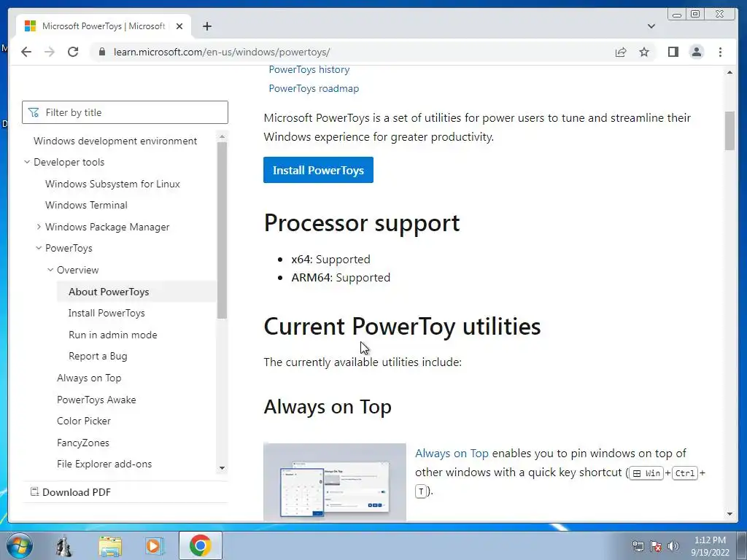This screenshot has width=747, height=560.
Task: Open Always on Top in sidebar tree
Action: coord(89,378)
